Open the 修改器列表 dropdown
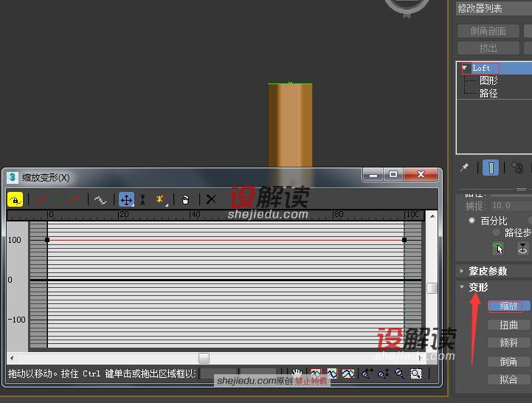Screen dimensions: 532x403 pyautogui.click(x=494, y=8)
